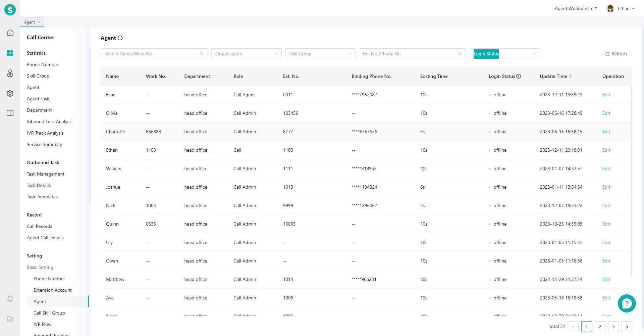644x336 pixels.
Task: Open Task Templates in sidebar
Action: (x=42, y=197)
